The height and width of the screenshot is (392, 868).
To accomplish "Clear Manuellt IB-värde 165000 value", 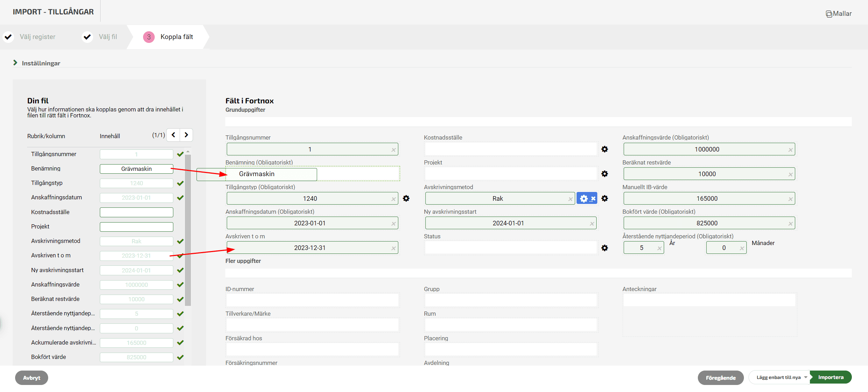I will (x=790, y=199).
